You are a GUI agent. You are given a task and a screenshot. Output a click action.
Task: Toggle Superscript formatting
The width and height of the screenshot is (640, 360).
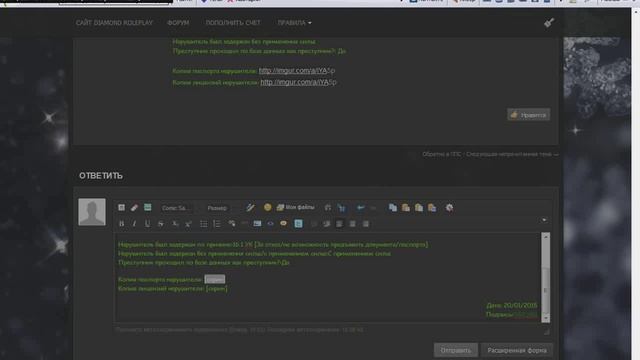[188, 224]
